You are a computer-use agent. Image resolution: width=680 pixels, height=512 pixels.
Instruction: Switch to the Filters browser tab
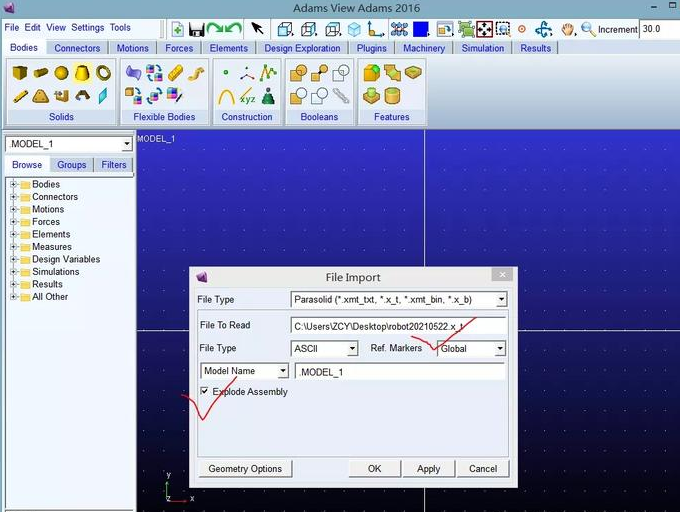pyautogui.click(x=114, y=165)
